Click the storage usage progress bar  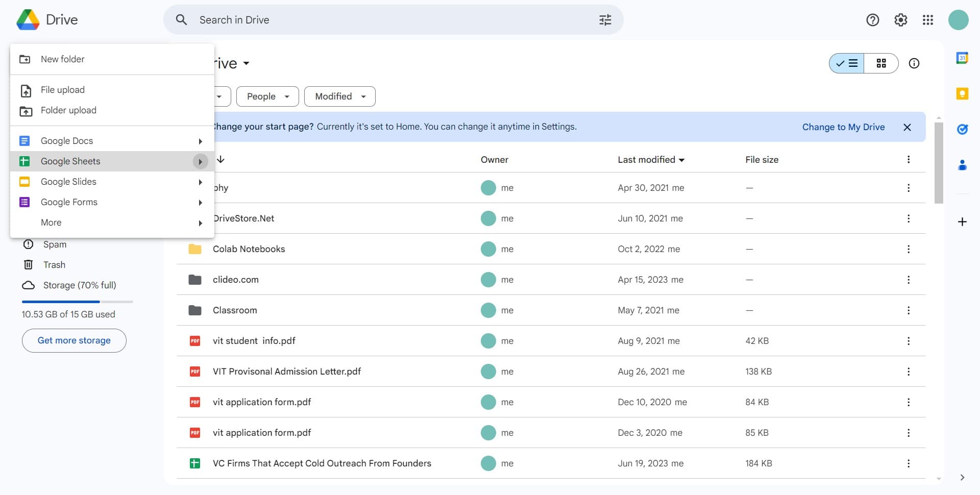[77, 302]
